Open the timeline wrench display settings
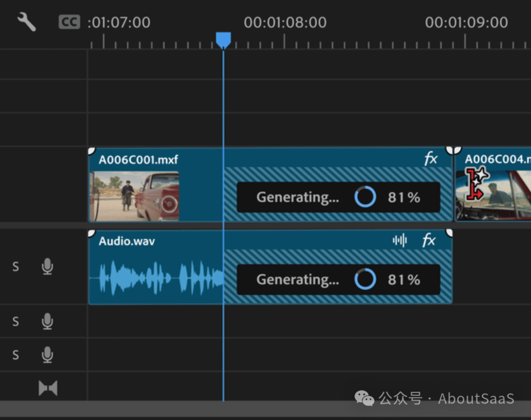This screenshot has height=420, width=531. pyautogui.click(x=27, y=22)
